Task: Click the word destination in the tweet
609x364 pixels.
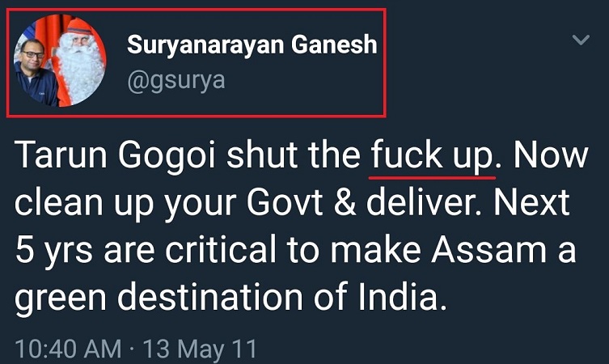Action: (218, 299)
